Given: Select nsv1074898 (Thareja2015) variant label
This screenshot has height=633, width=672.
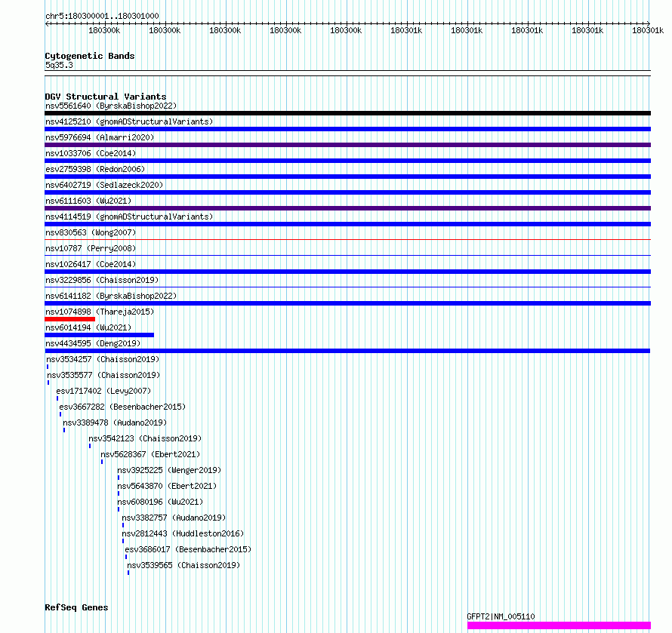Looking at the screenshot, I should (100, 312).
